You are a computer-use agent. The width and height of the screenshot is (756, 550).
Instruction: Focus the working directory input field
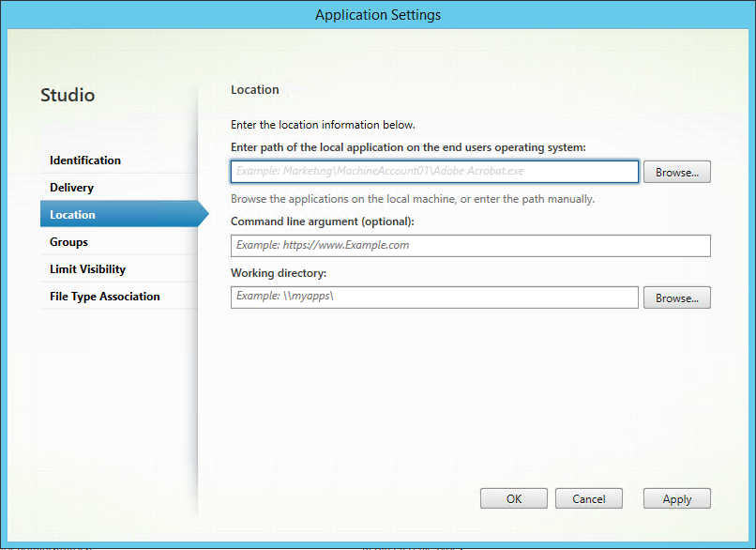433,298
